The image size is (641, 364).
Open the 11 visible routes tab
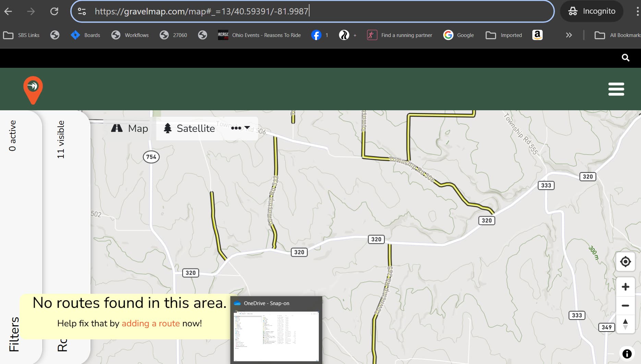pyautogui.click(x=61, y=139)
